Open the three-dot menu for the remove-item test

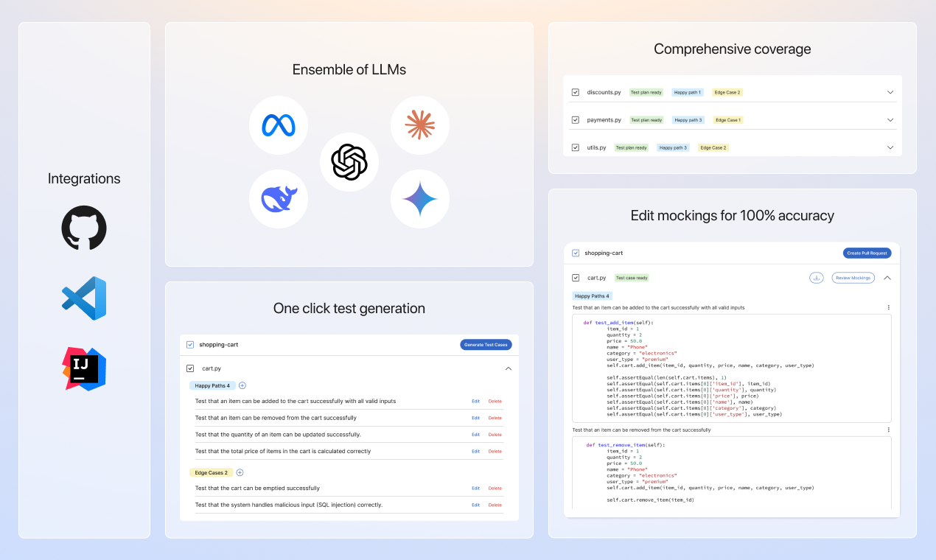pyautogui.click(x=888, y=430)
